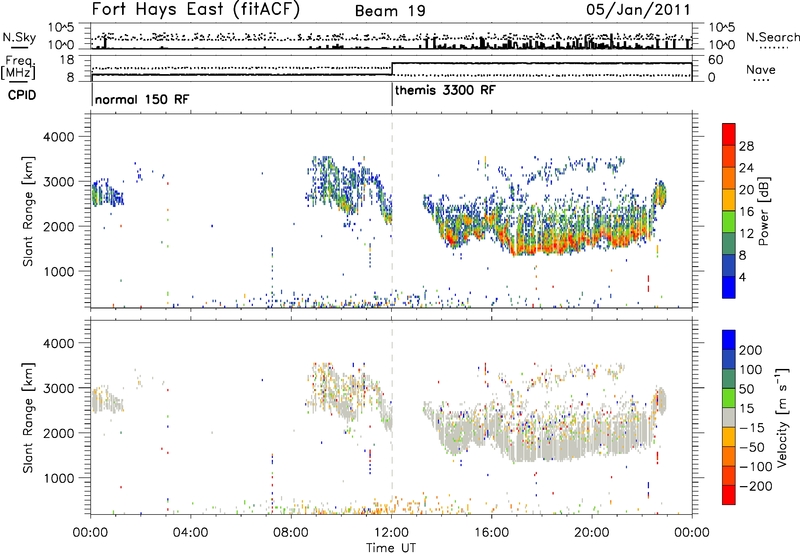Click the 'normal 150 RF' CPID text
The image size is (800, 554).
(142, 99)
